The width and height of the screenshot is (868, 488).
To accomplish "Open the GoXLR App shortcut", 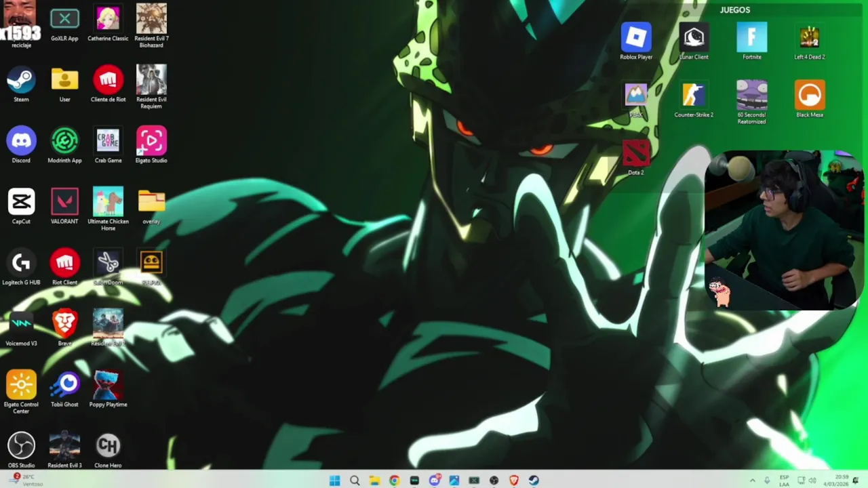I will pyautogui.click(x=64, y=24).
